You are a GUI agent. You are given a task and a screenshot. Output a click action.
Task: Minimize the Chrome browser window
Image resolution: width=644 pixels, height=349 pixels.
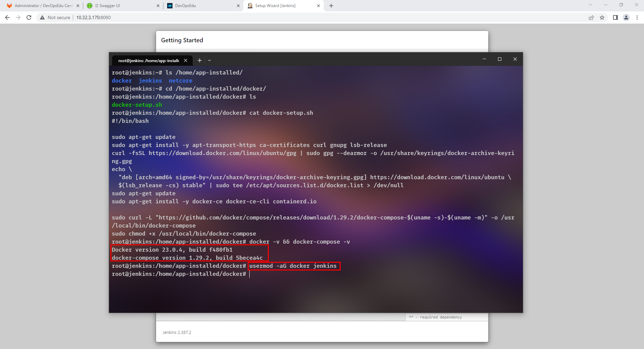606,5
